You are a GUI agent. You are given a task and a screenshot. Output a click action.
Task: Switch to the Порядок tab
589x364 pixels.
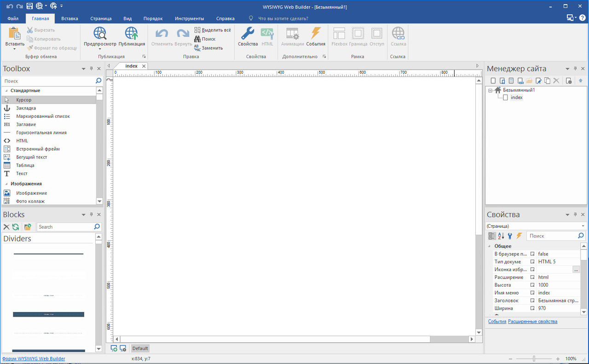pyautogui.click(x=153, y=18)
